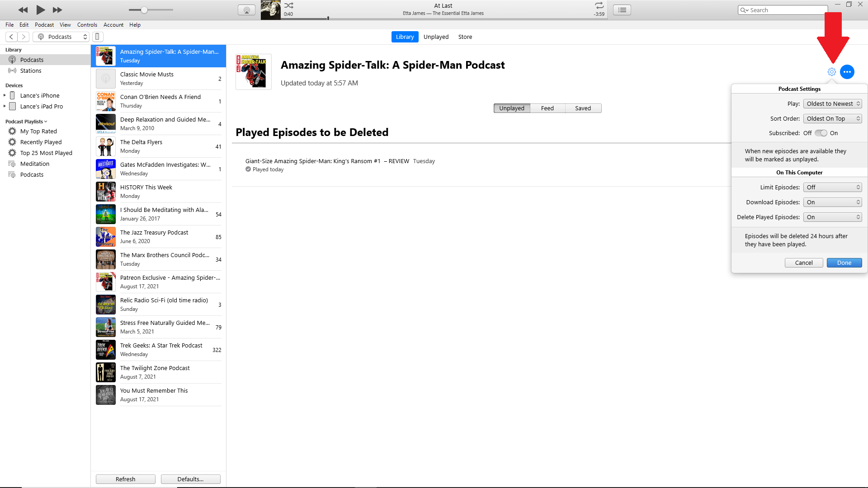Open the Edit menu
868x488 pixels.
pos(24,25)
